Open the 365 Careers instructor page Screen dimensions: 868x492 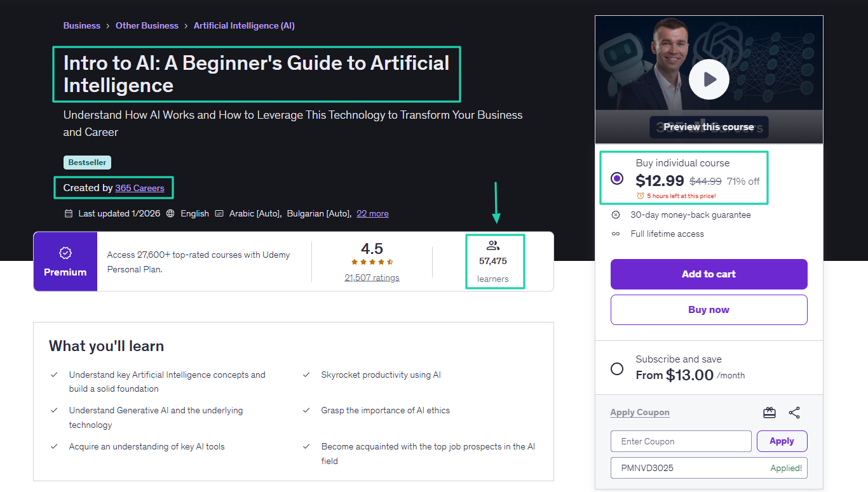click(140, 188)
